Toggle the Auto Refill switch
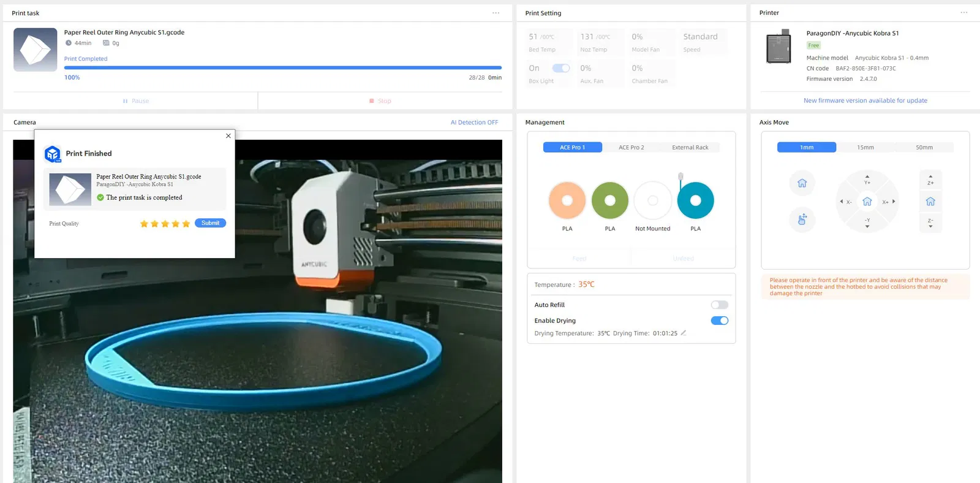Viewport: 980px width, 483px height. point(720,305)
